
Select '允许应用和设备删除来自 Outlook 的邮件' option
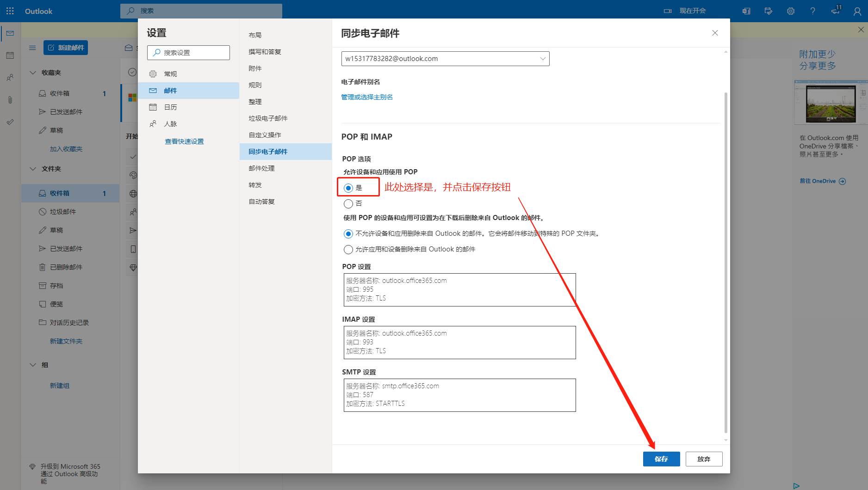[x=348, y=250]
